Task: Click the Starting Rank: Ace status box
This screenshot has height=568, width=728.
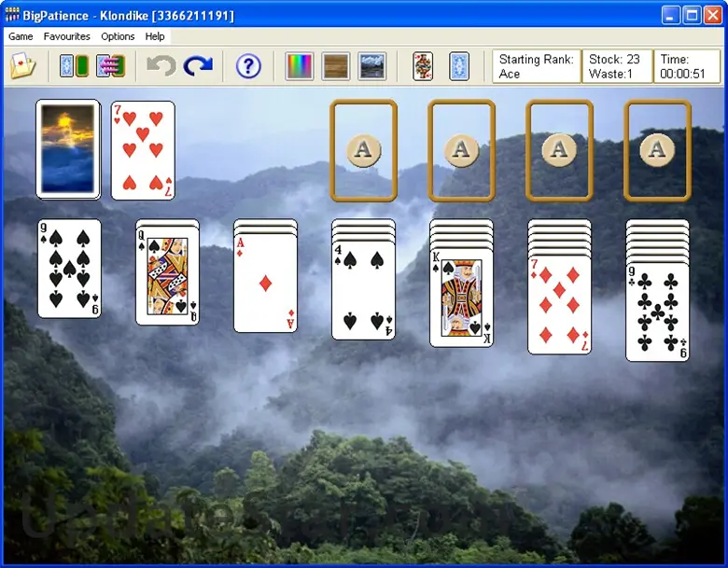Action: tap(537, 66)
